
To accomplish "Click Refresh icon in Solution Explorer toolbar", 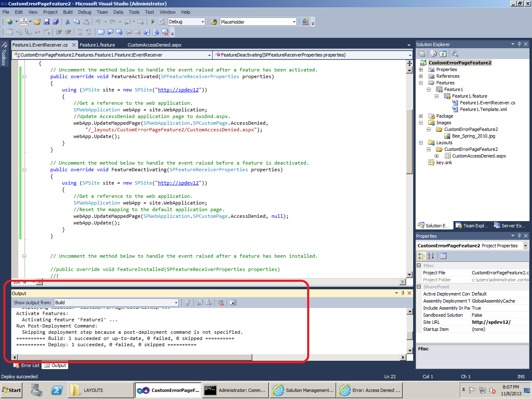I will coord(443,54).
